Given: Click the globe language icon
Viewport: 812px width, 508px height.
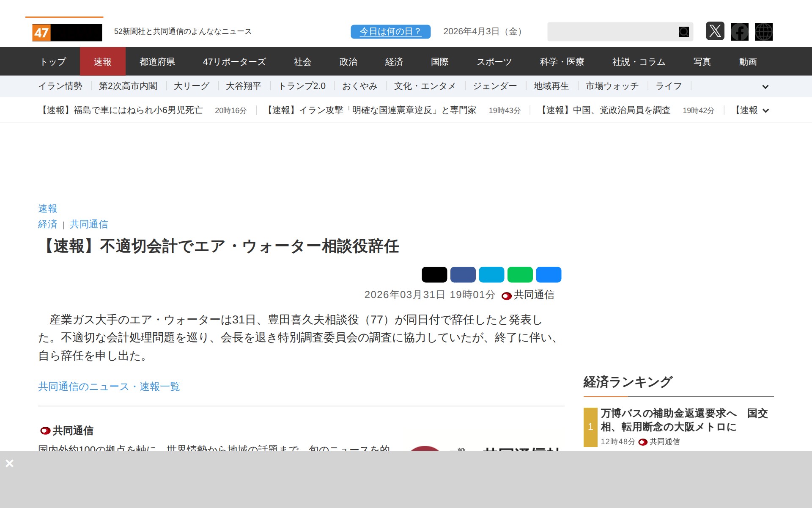Looking at the screenshot, I should (x=763, y=32).
